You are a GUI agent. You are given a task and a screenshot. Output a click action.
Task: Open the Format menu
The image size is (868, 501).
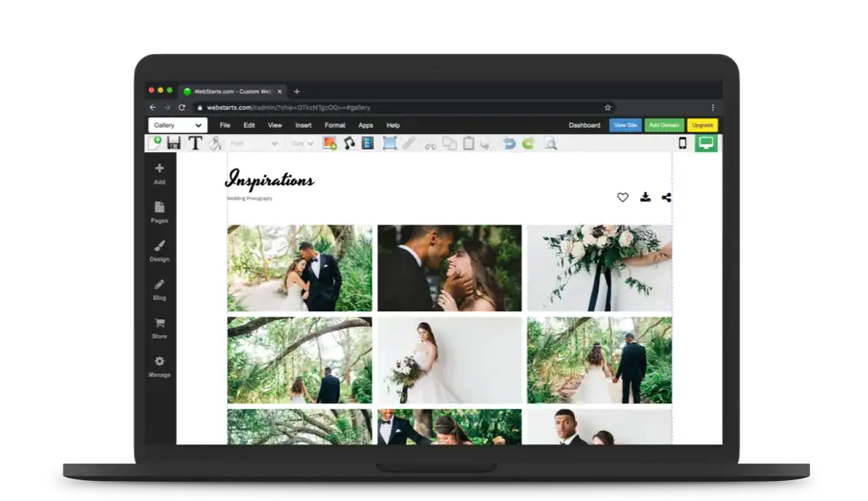pyautogui.click(x=334, y=125)
